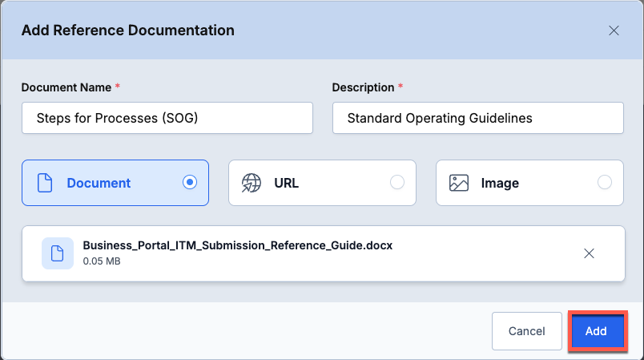Image resolution: width=644 pixels, height=360 pixels.
Task: Click the Add button
Action: pos(598,331)
